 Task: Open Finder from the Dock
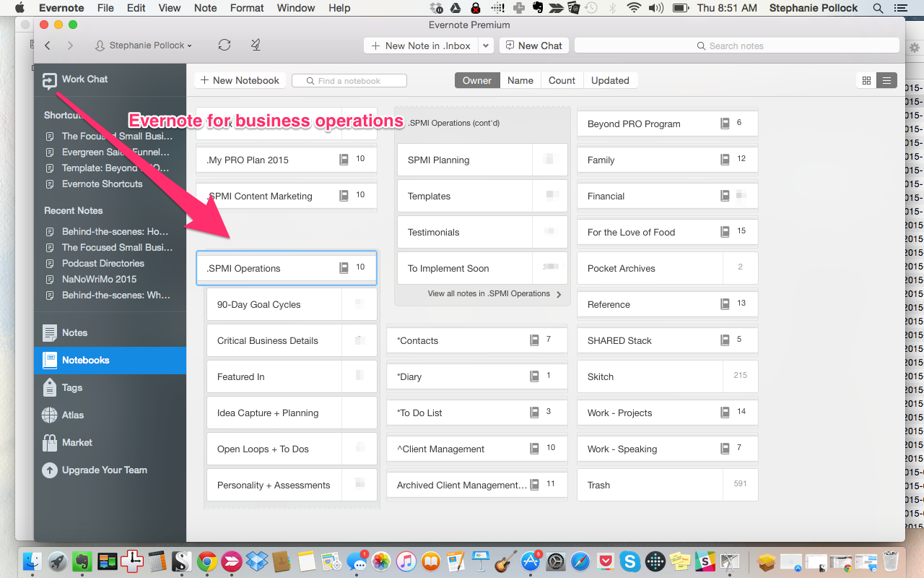click(x=32, y=561)
